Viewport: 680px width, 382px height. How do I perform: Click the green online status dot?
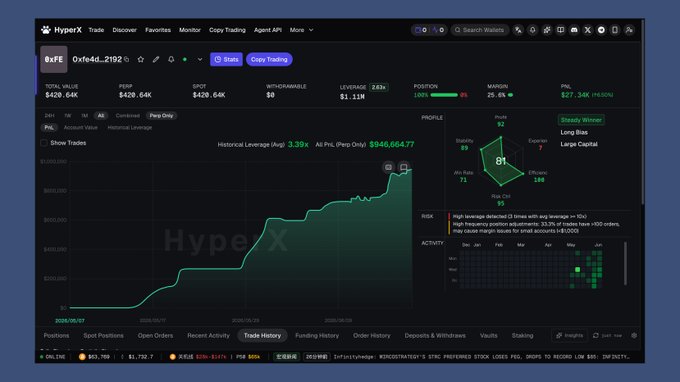click(x=185, y=59)
